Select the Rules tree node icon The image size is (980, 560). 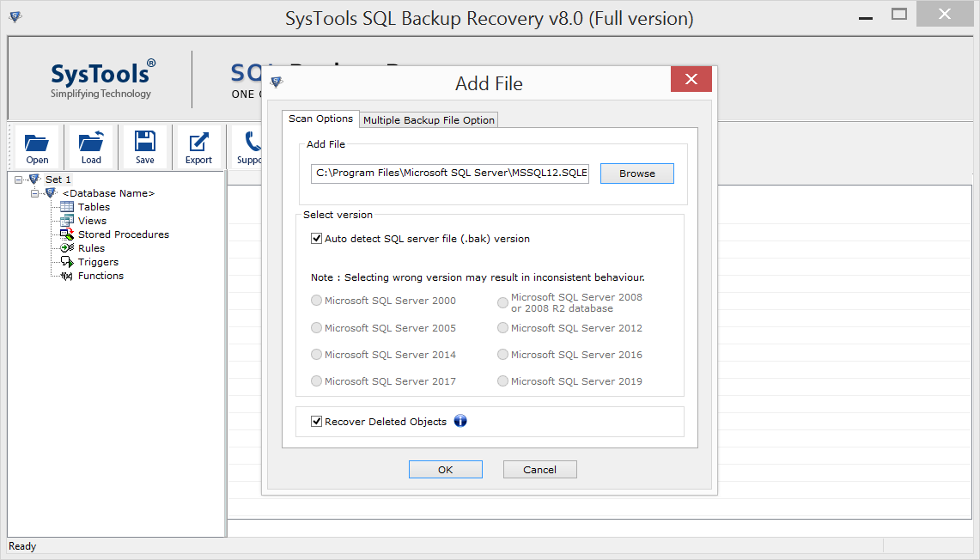click(x=67, y=248)
